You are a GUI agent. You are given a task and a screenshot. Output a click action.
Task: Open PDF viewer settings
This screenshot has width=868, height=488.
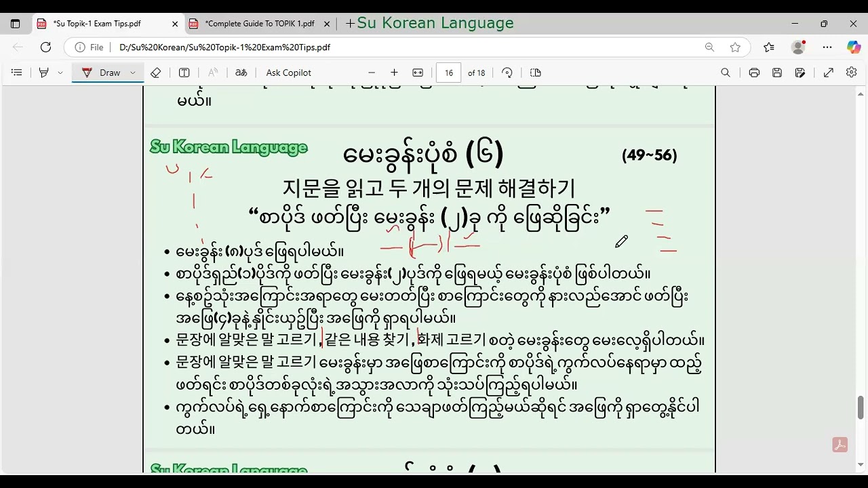pos(852,73)
